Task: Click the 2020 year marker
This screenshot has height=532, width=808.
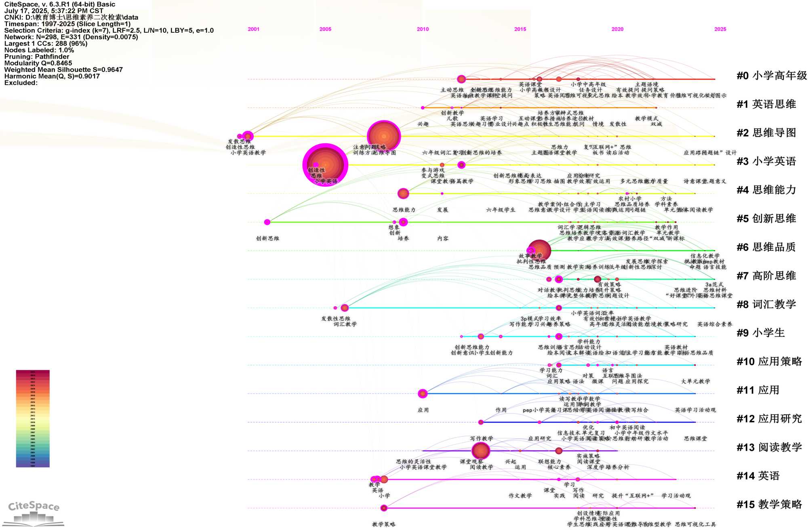Action: point(617,29)
